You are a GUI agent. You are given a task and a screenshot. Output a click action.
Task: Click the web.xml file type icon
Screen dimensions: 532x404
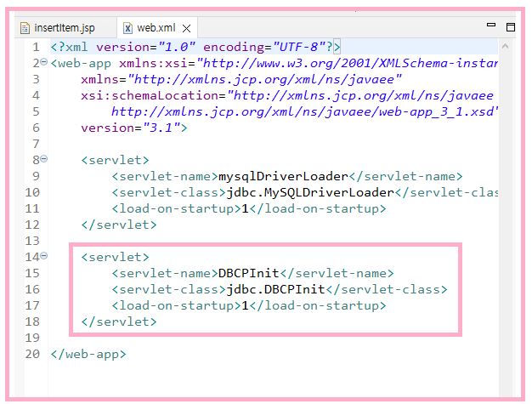127,28
